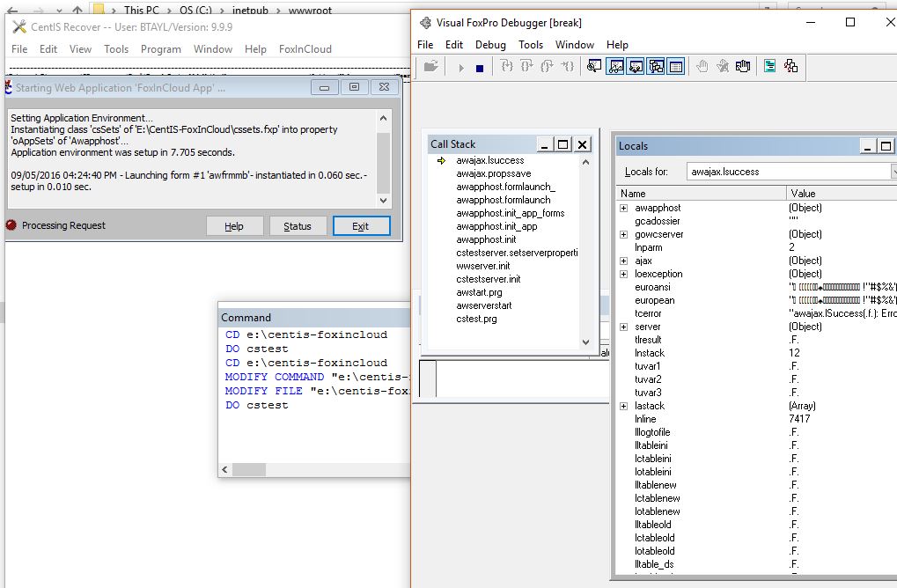
Task: Click the Toggle Breakpoint hand icon
Action: 702,66
